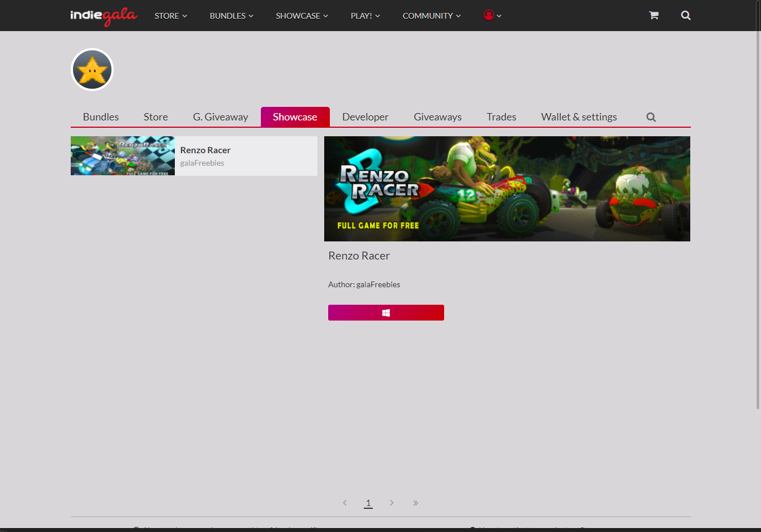Click Renzo Racer list thumbnail
Viewport: 761px width, 532px height.
[x=123, y=156]
